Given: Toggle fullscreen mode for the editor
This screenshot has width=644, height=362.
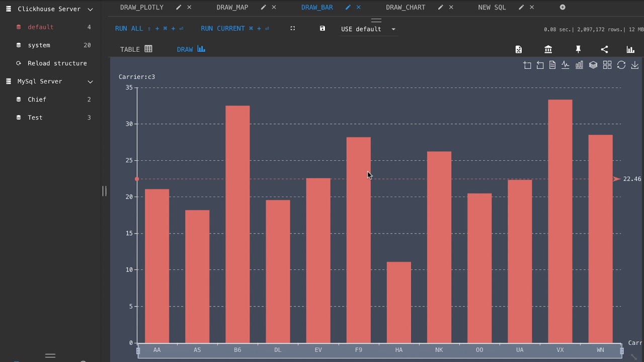Looking at the screenshot, I should (293, 29).
